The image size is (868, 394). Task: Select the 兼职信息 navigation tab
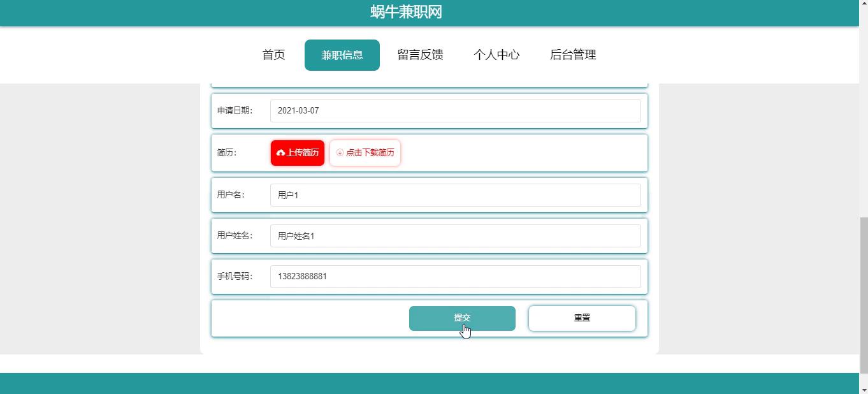click(342, 55)
